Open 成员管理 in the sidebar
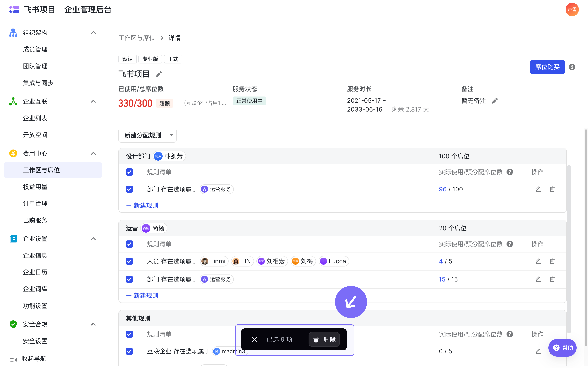This screenshot has width=588, height=368. pyautogui.click(x=35, y=49)
